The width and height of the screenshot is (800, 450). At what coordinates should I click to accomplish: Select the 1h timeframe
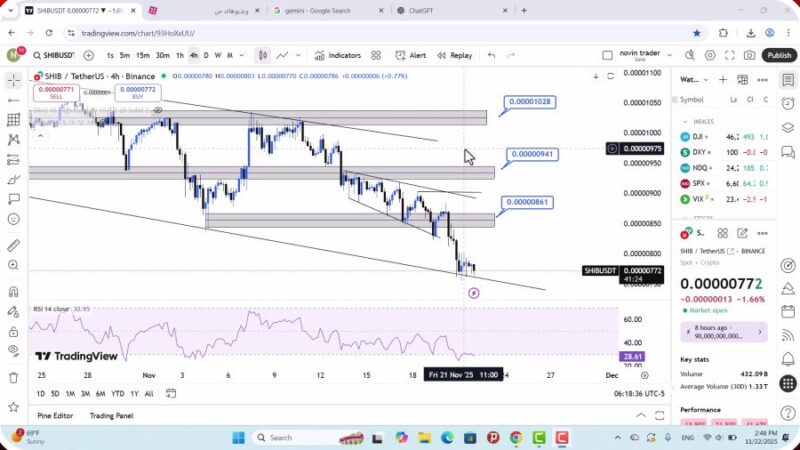click(180, 56)
